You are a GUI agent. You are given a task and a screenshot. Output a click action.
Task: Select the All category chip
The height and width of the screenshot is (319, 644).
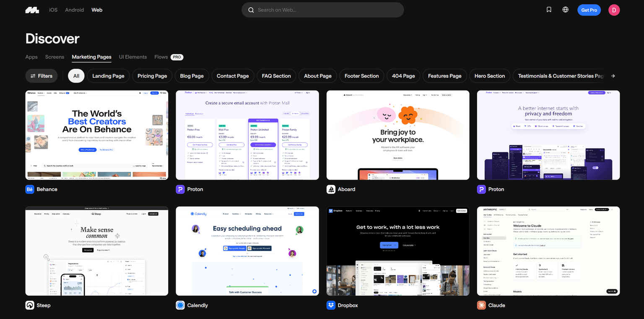[76, 76]
